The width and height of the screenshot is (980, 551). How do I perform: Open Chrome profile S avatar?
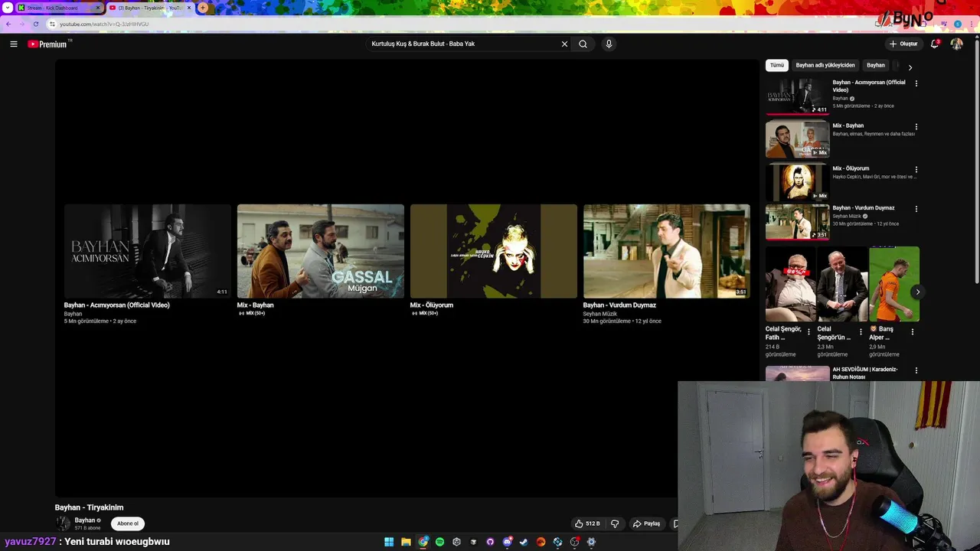[x=957, y=24]
